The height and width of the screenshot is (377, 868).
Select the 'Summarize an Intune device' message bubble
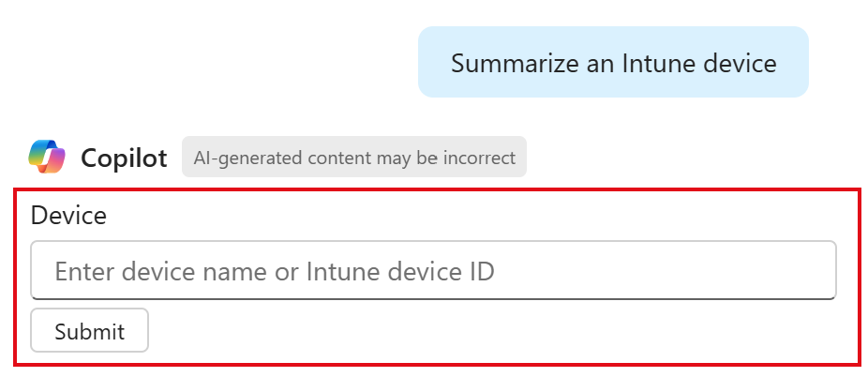pyautogui.click(x=613, y=62)
